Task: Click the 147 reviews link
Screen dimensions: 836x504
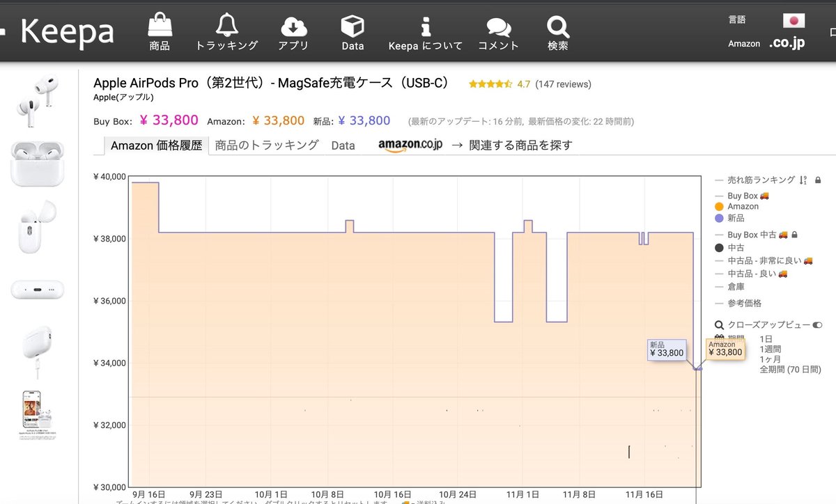Action: (x=562, y=84)
